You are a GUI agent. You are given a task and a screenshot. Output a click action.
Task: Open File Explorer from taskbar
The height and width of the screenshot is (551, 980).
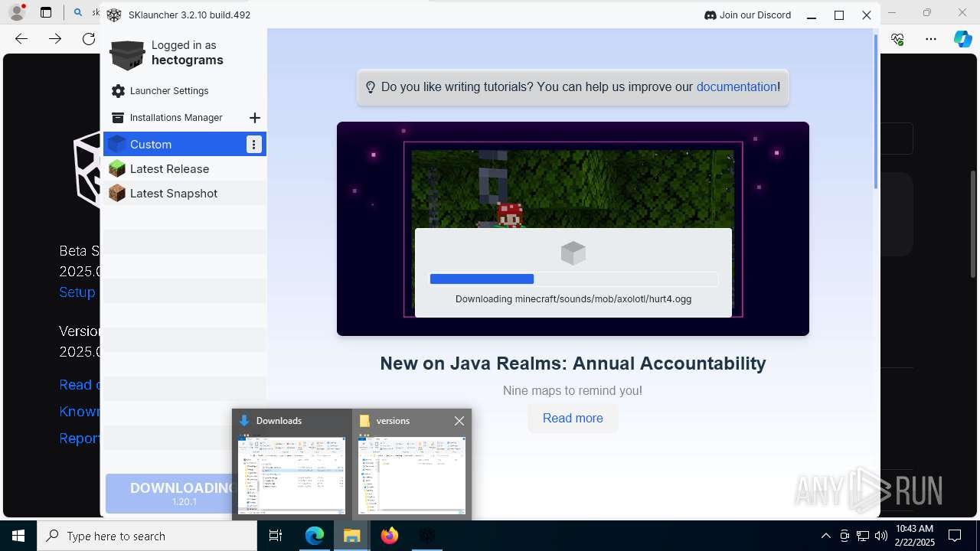click(351, 536)
